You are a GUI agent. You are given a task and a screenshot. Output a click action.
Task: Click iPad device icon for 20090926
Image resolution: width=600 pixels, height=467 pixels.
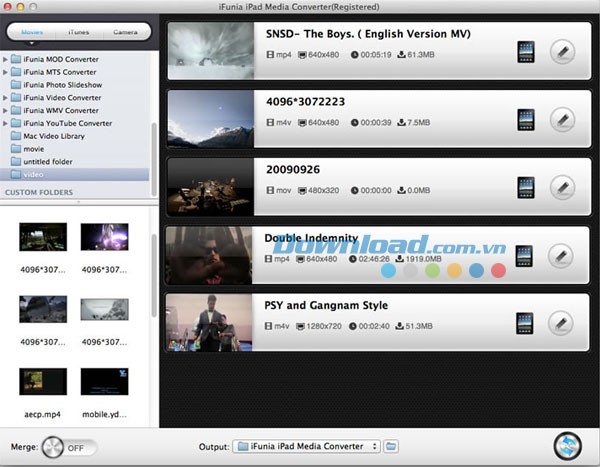pos(526,188)
